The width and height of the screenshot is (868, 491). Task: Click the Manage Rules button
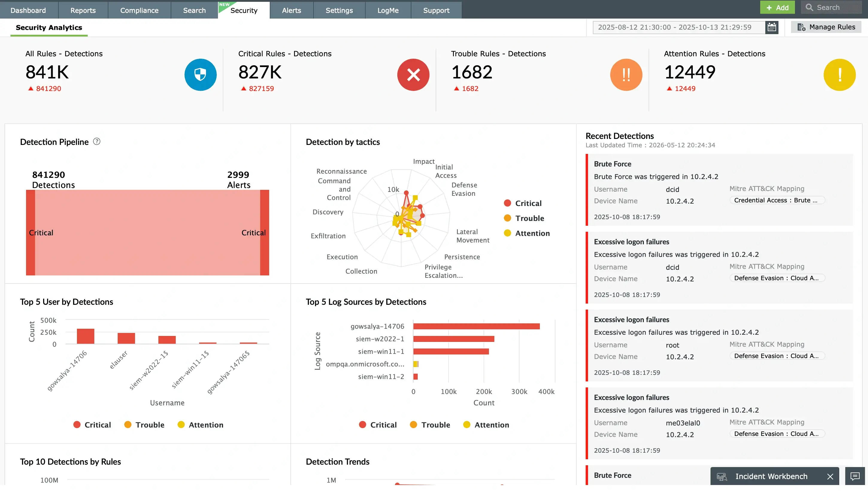826,27
